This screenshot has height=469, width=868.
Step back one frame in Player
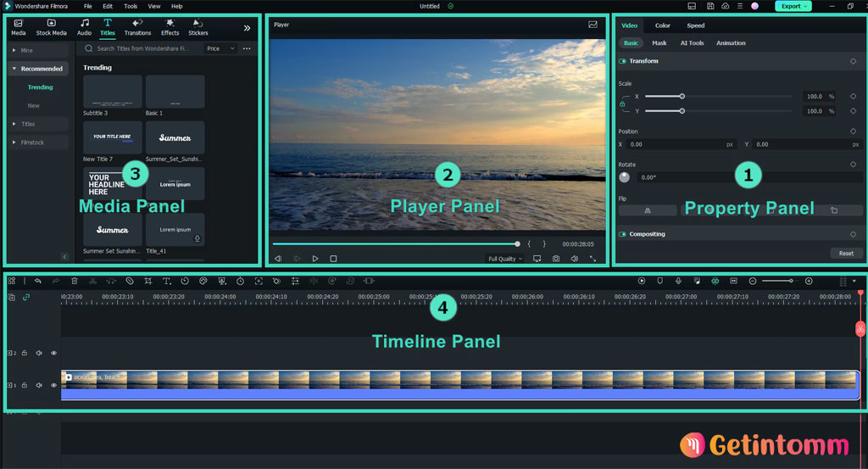click(x=278, y=259)
